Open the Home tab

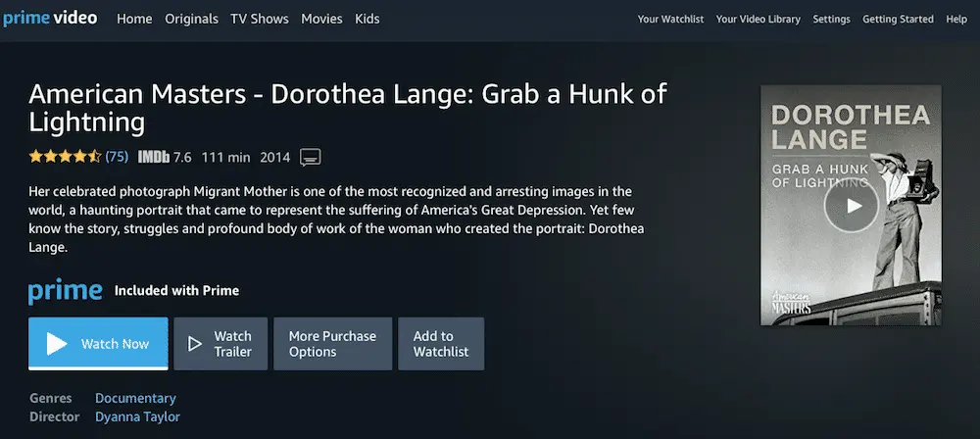[134, 19]
